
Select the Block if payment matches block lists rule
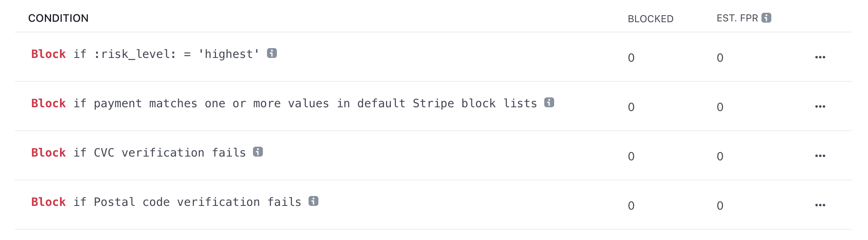point(284,104)
